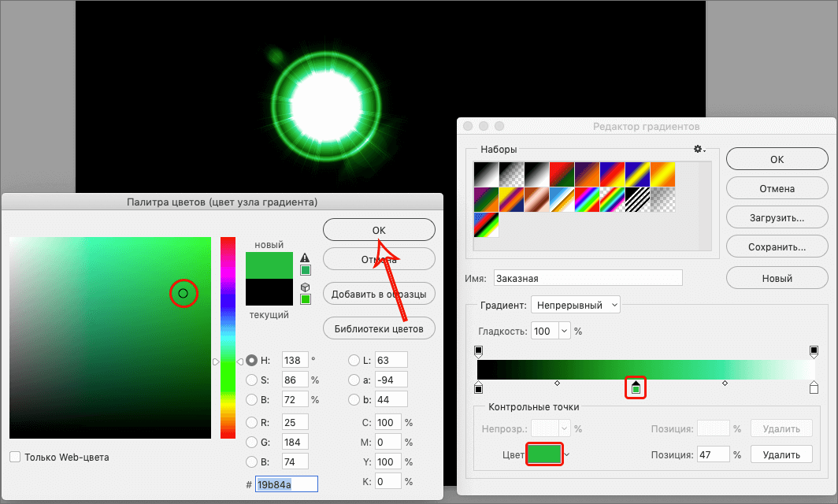Screen dimensions: 838x504
Task: Click the green Цвет stop color swatch
Action: (545, 454)
